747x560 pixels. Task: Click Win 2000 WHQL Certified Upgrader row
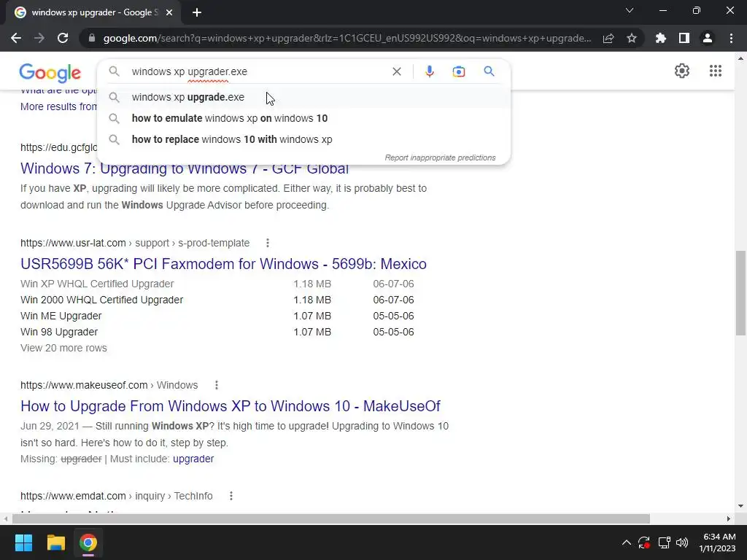[217, 300]
